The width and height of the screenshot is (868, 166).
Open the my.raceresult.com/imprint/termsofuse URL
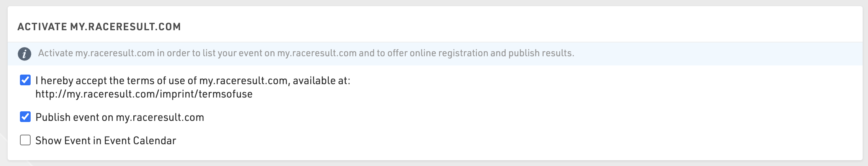point(144,94)
